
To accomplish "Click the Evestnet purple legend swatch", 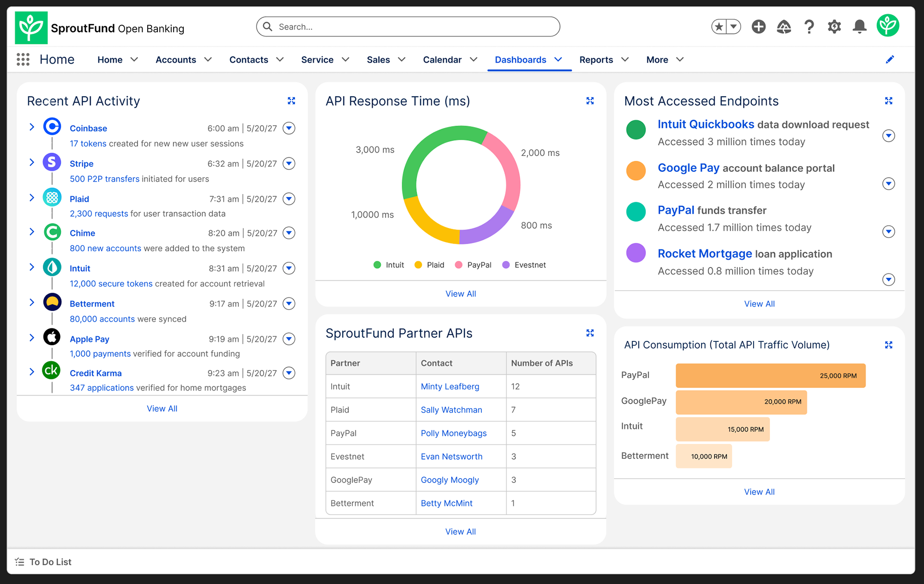I will [506, 265].
